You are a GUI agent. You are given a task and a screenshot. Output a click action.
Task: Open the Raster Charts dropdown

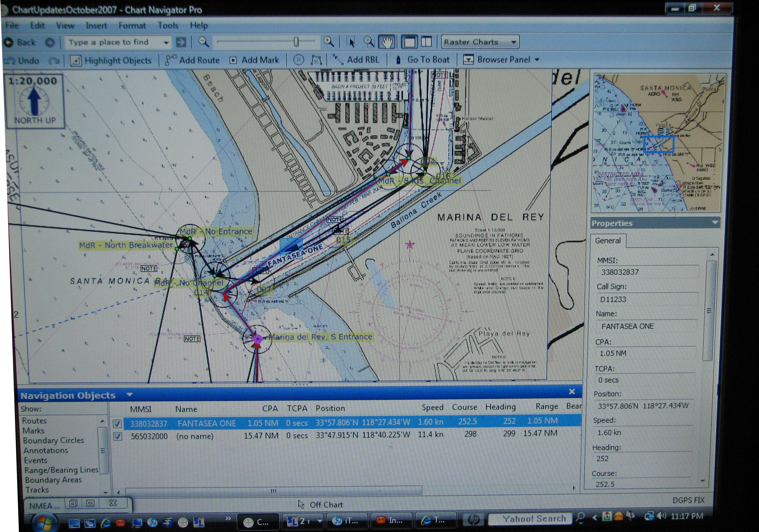[480, 42]
